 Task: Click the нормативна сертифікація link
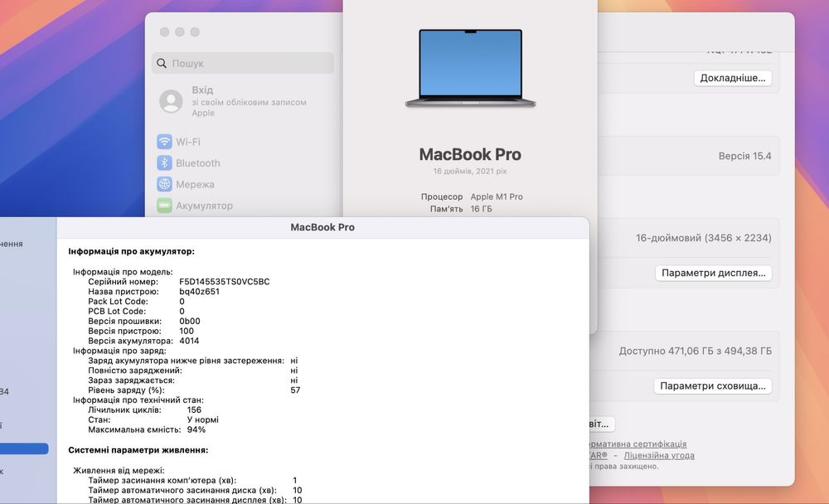tap(638, 443)
